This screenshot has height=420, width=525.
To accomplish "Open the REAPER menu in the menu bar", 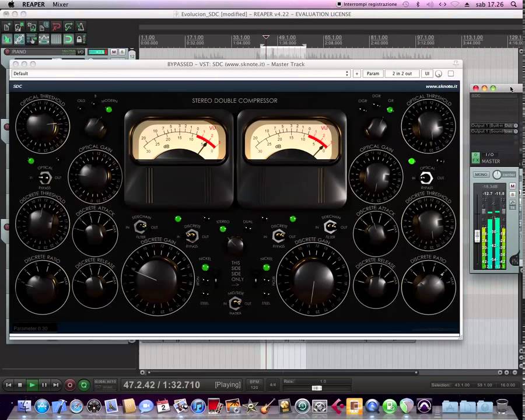I will [33, 4].
